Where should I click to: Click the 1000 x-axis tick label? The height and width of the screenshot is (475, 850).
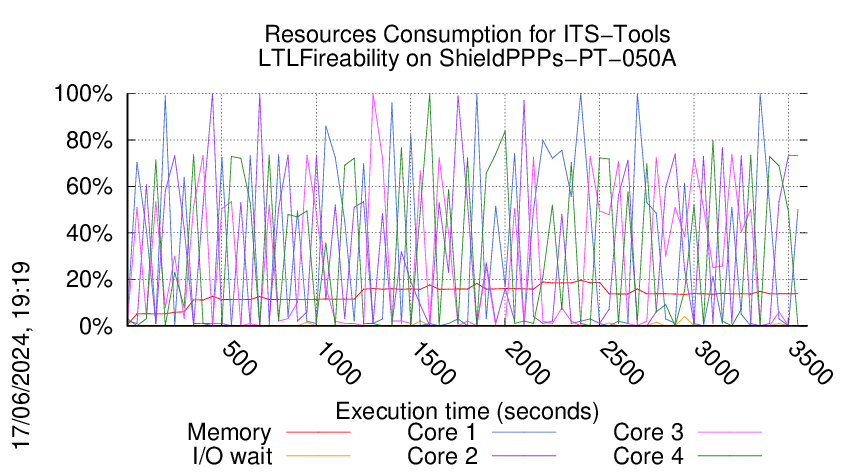pos(338,363)
